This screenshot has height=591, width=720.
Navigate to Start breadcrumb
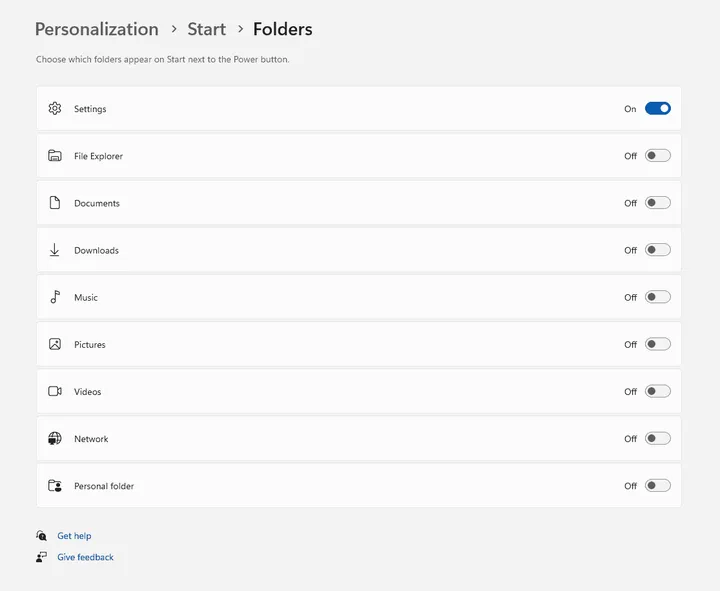pyautogui.click(x=206, y=29)
